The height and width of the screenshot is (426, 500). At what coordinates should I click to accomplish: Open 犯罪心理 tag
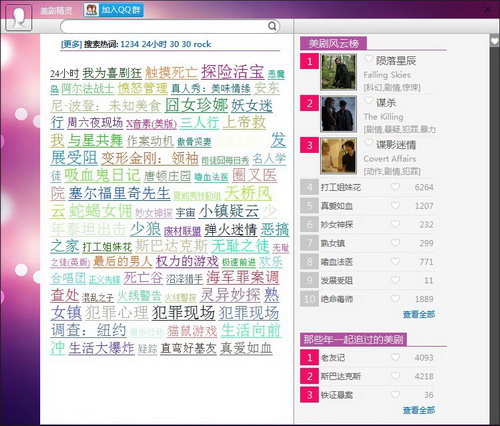click(x=117, y=313)
